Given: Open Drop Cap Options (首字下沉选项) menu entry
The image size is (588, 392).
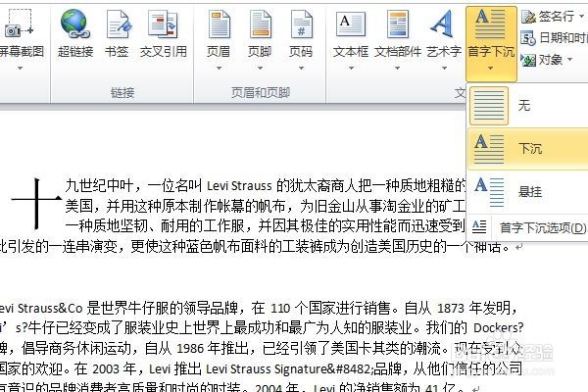Looking at the screenshot, I should (528, 227).
